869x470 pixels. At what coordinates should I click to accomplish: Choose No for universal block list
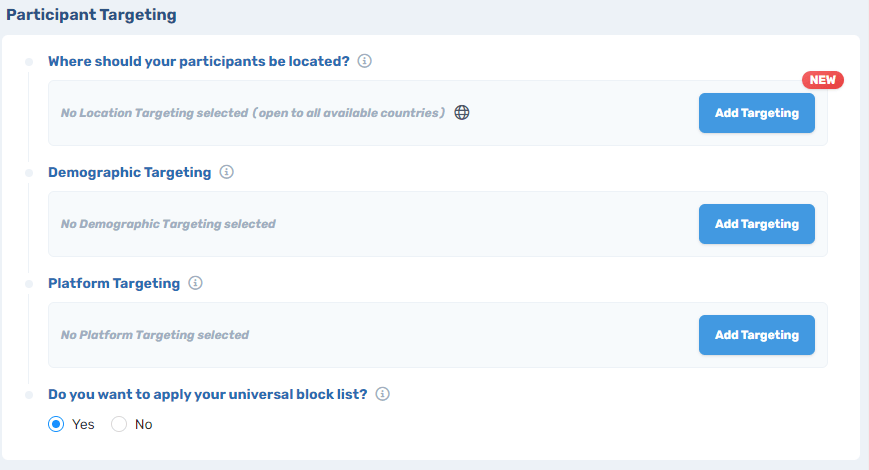pyautogui.click(x=119, y=424)
